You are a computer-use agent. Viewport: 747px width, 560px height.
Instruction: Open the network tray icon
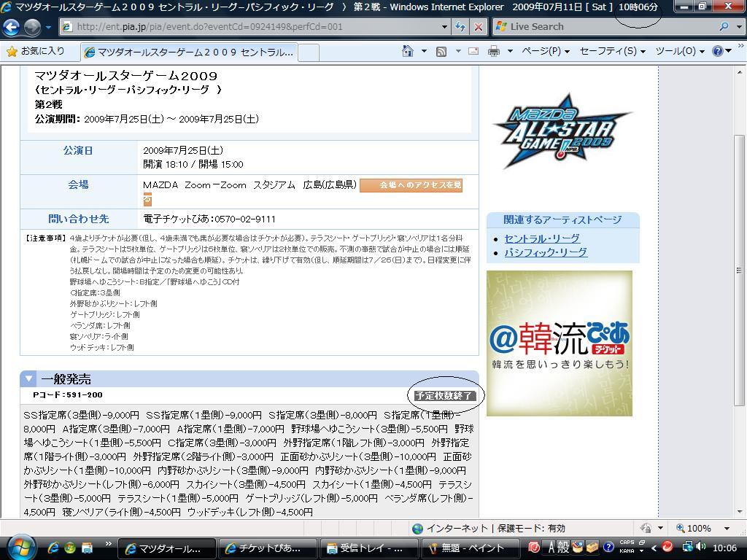[x=687, y=547]
